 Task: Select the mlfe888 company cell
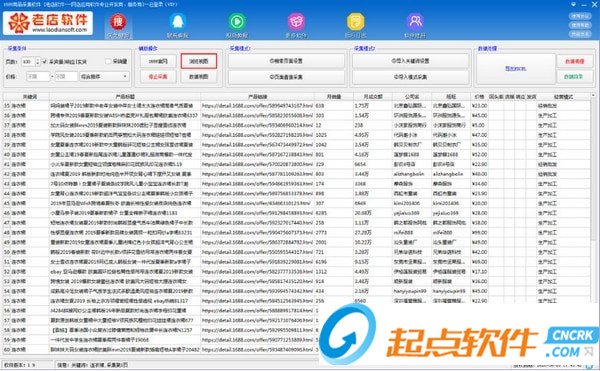pos(412,233)
